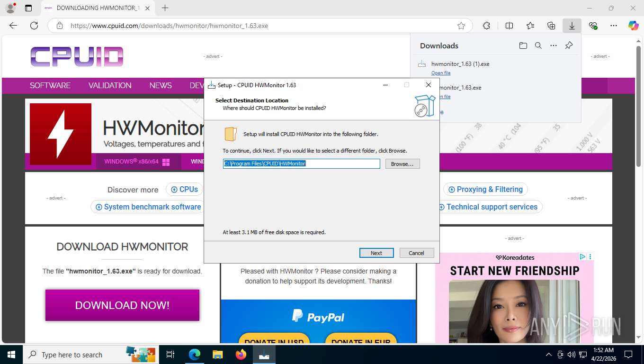644x364 pixels.
Task: Launch Firefox from taskbar
Action: (x=241, y=355)
